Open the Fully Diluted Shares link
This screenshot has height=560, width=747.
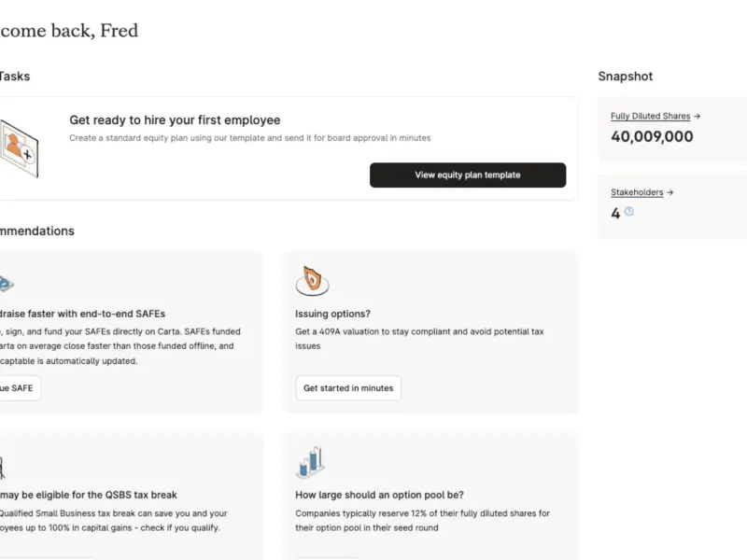tap(650, 116)
